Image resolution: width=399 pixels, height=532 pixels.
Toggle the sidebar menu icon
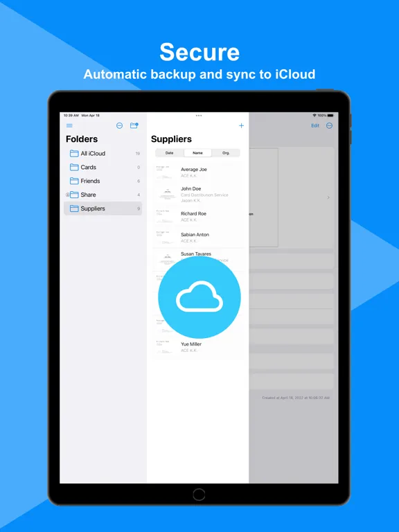pyautogui.click(x=69, y=125)
